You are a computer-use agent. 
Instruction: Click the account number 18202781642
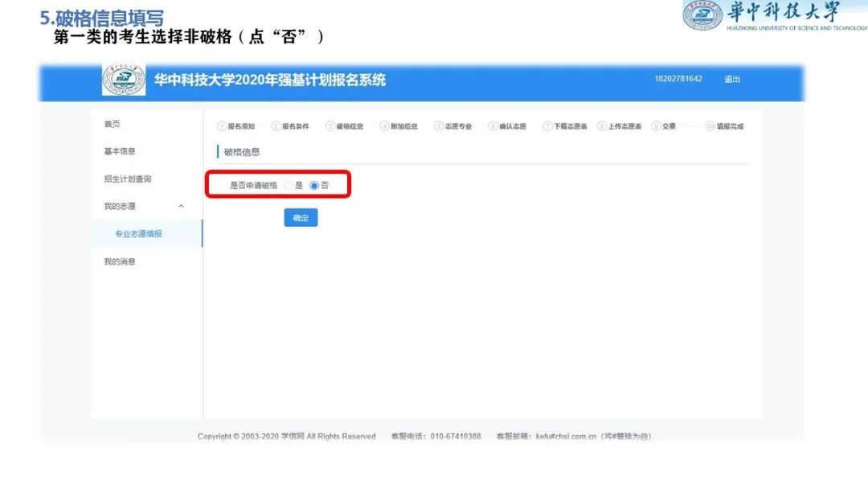click(678, 79)
